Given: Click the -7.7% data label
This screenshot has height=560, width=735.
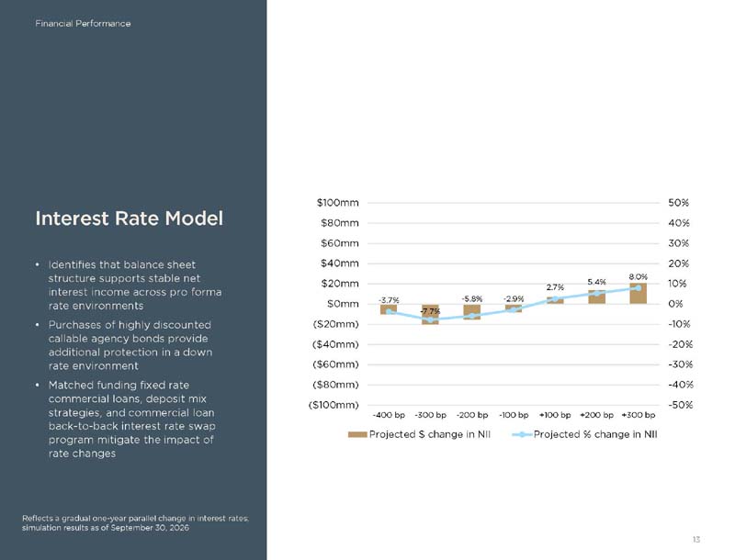Looking at the screenshot, I should pyautogui.click(x=430, y=311).
